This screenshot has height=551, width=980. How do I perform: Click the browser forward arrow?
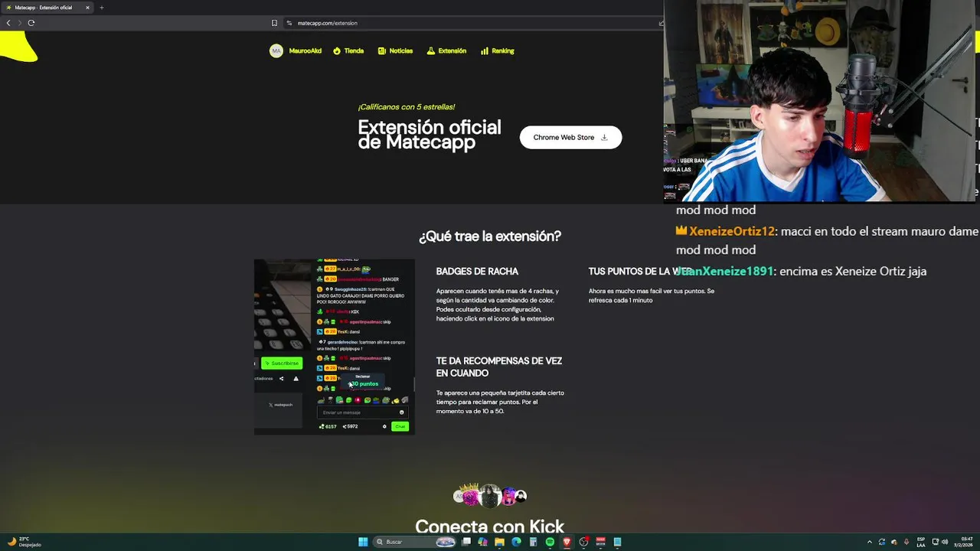click(19, 23)
